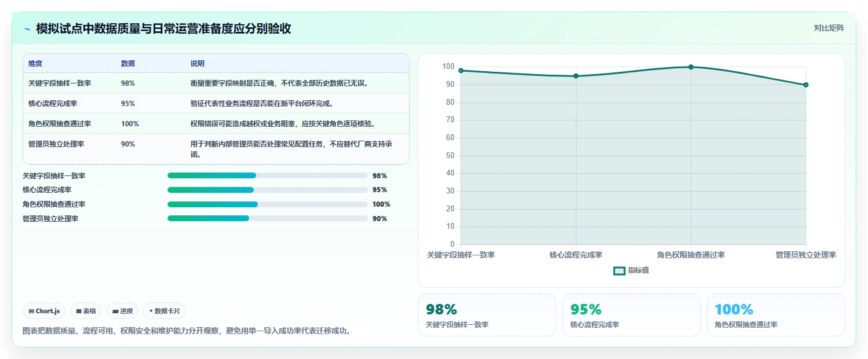Click the 角色权限抽查通过率 progress bar
This screenshot has height=359, width=868.
pyautogui.click(x=268, y=204)
